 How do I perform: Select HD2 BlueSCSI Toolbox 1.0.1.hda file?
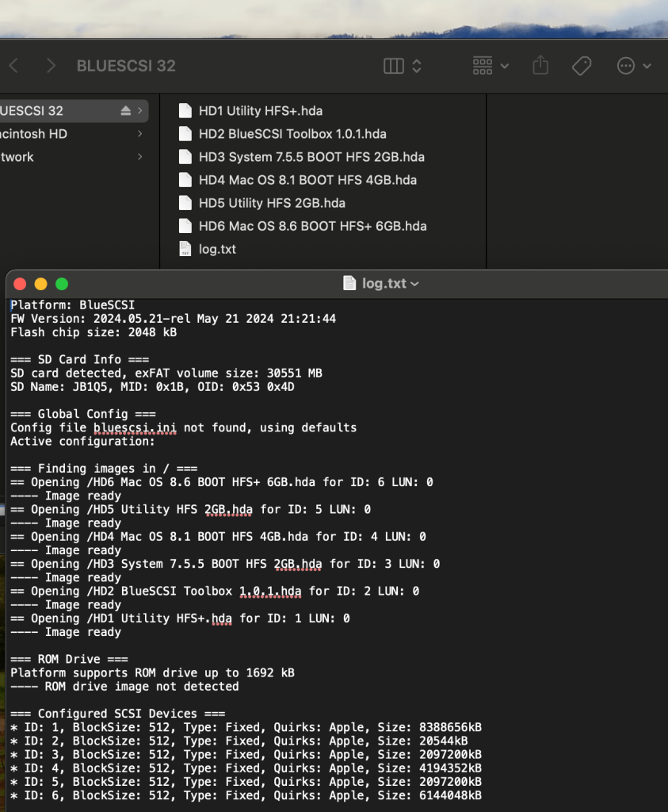click(292, 134)
